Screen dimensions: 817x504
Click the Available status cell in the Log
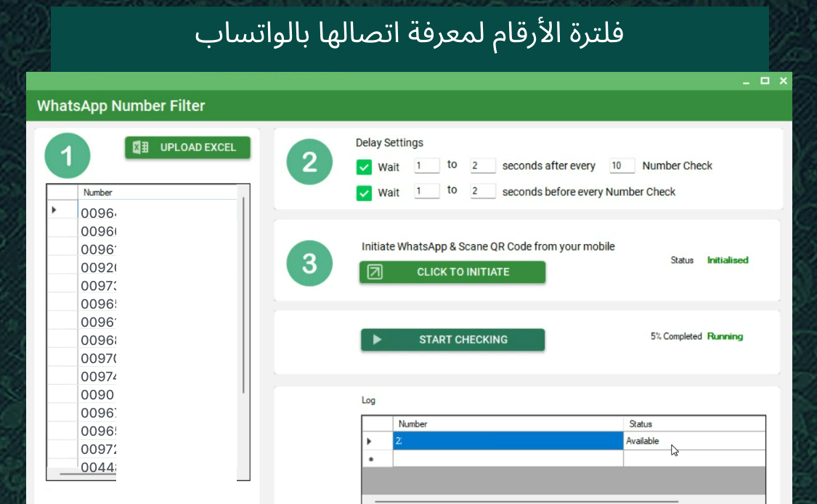(x=694, y=441)
